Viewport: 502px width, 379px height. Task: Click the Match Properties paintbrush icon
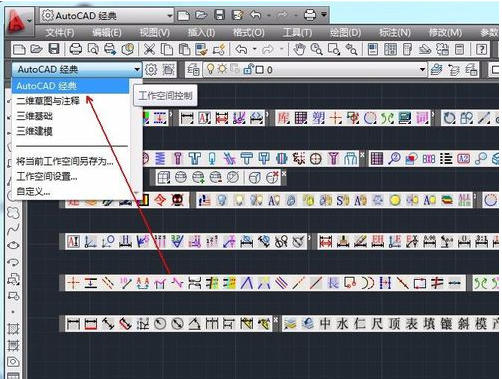click(x=201, y=50)
